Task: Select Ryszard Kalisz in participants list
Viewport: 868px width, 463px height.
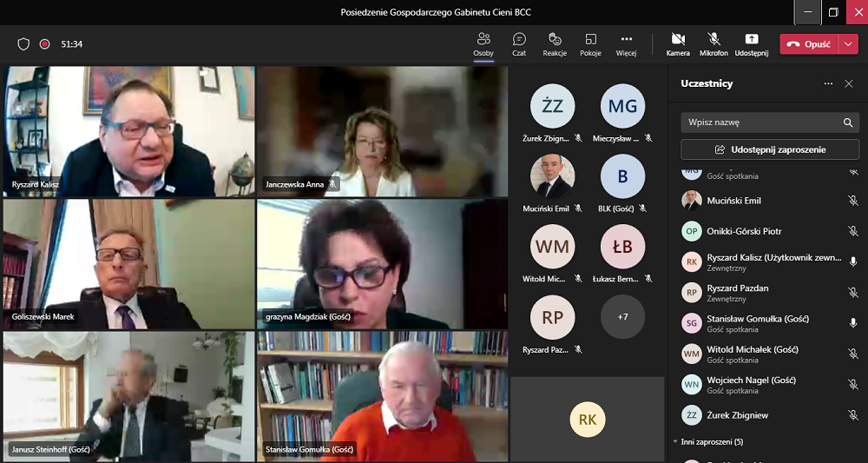Action: coord(770,262)
